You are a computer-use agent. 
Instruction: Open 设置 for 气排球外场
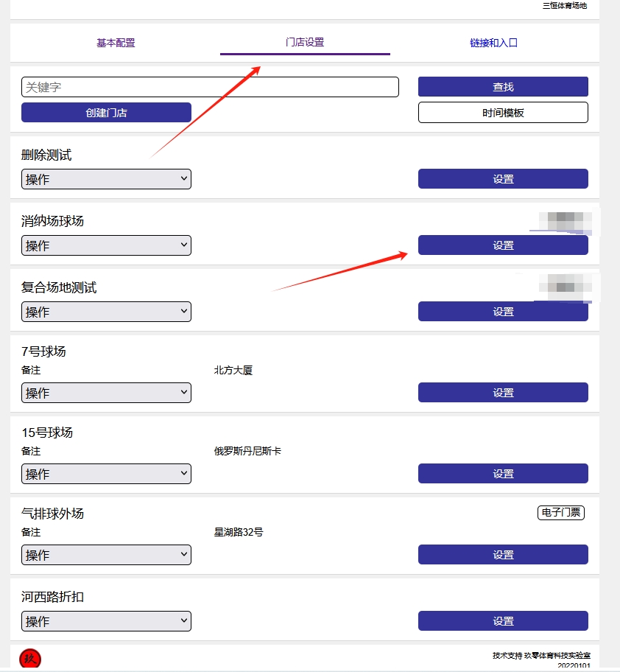503,555
